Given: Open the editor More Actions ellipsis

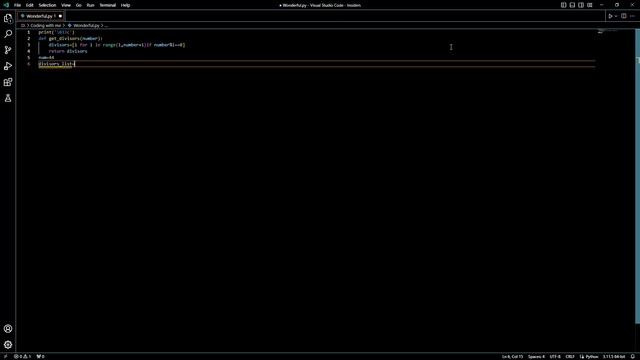Looking at the screenshot, I should (x=632, y=16).
